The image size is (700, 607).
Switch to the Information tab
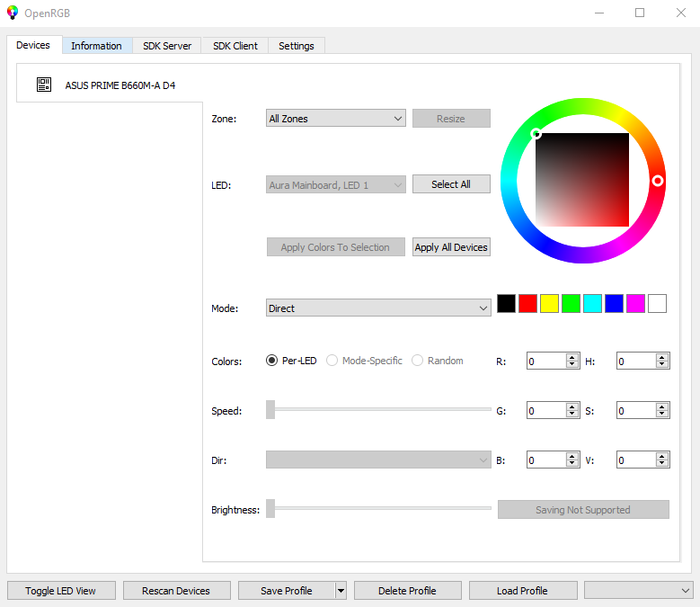point(96,46)
